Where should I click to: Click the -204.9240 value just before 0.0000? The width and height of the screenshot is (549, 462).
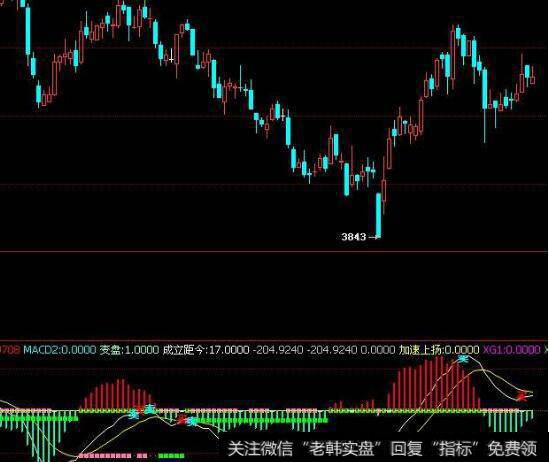332,350
